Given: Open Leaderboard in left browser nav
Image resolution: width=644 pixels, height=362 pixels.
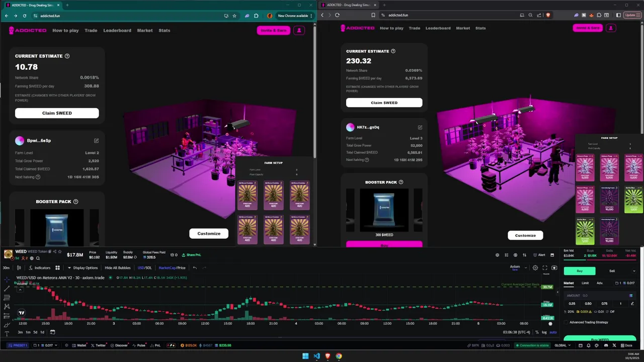Looking at the screenshot, I should (x=117, y=31).
